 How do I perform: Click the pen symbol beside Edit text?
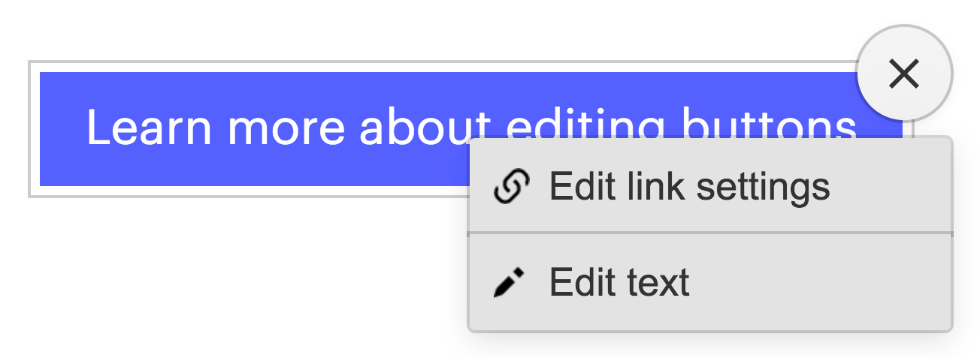coord(509,283)
